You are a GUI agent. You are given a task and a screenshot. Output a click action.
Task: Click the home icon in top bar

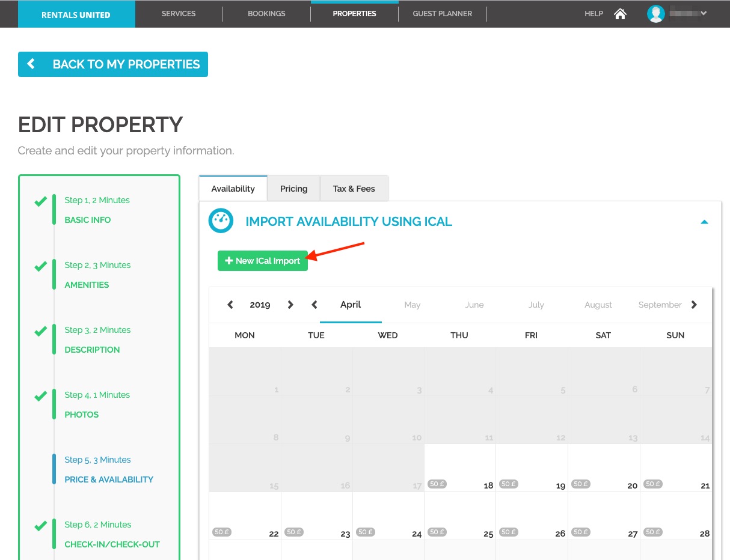620,13
